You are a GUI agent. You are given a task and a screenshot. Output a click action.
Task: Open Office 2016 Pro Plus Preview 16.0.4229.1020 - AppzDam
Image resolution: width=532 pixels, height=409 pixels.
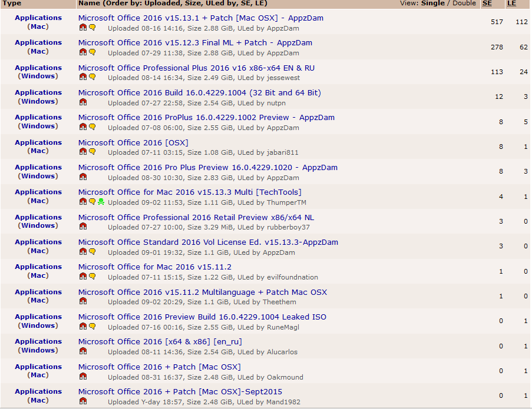pos(208,167)
